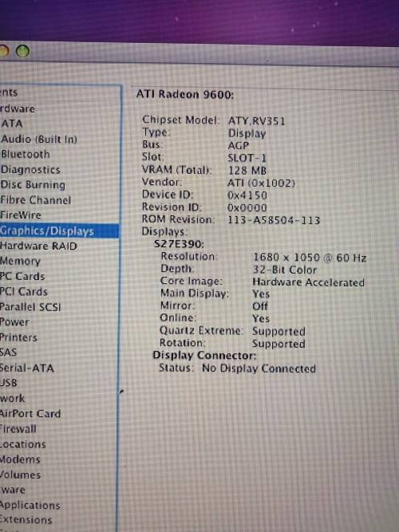This screenshot has height=532, width=399.
Task: Select Graphics/Displays highlighted row
Action: coord(59,231)
